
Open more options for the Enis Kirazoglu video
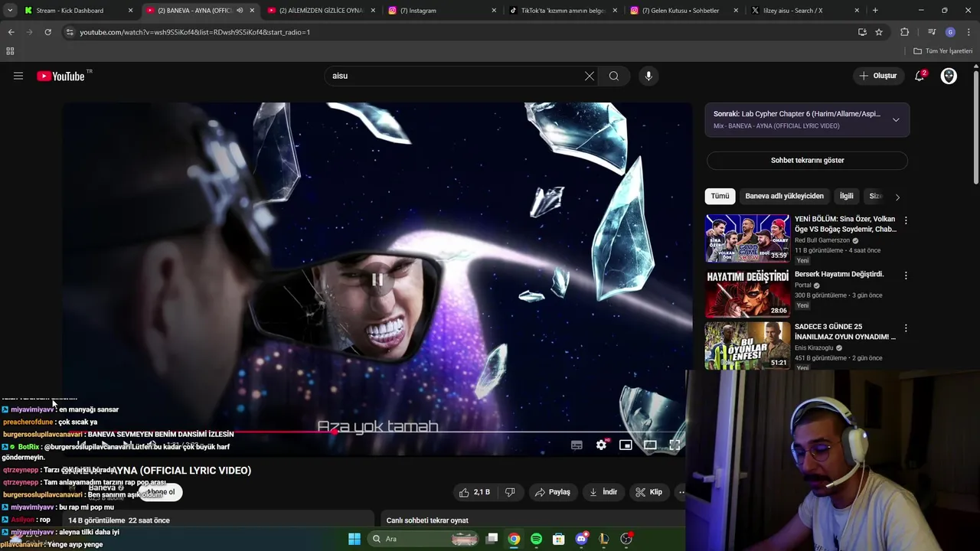coord(906,328)
